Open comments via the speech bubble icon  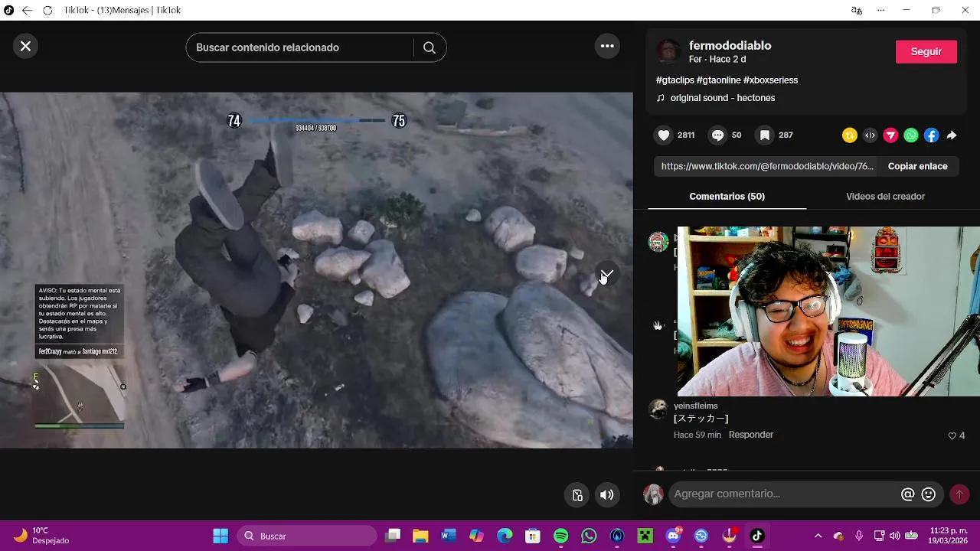(x=717, y=135)
